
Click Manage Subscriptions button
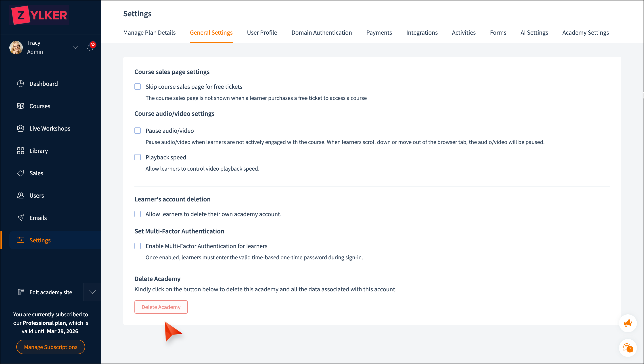(x=50, y=347)
